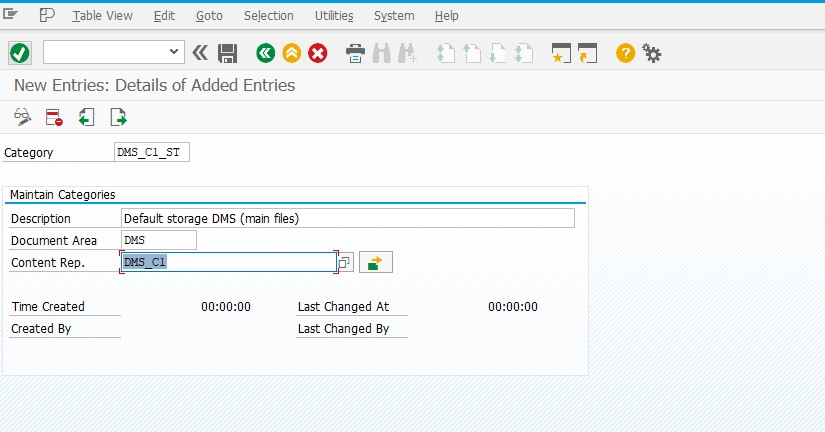Open the System menu
The image size is (825, 432).
point(394,16)
